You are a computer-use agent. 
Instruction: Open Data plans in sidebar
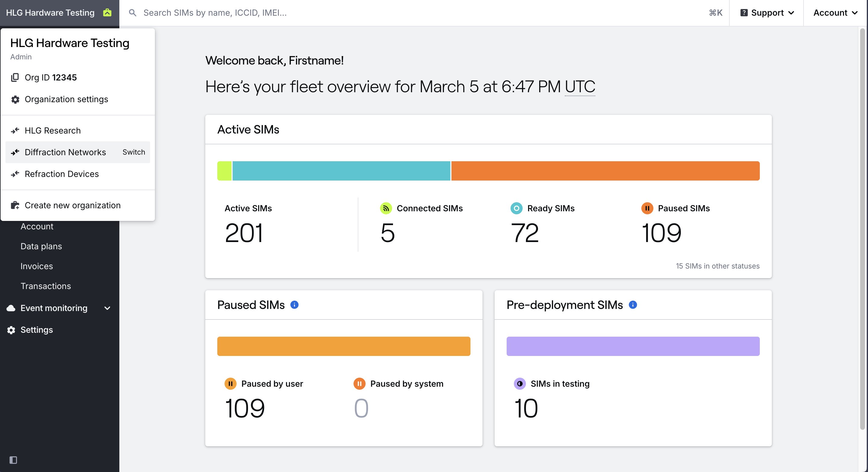click(41, 246)
